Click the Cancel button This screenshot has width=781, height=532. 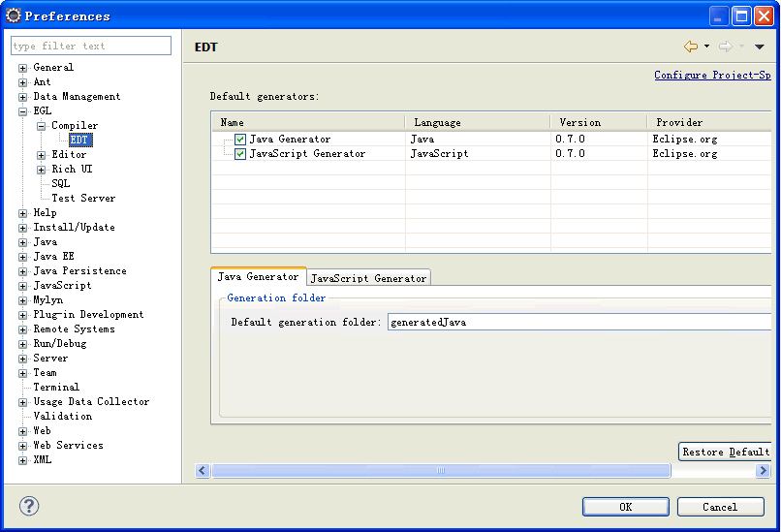pyautogui.click(x=720, y=507)
